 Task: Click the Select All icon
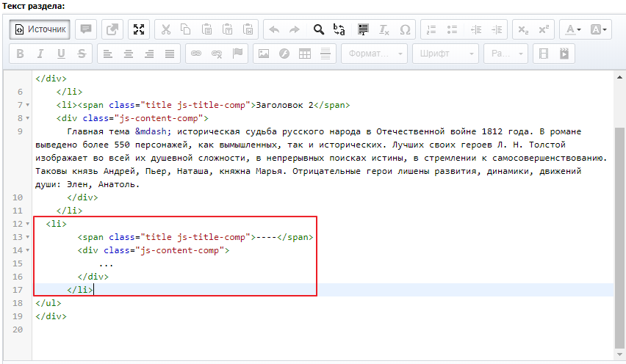pos(361,29)
